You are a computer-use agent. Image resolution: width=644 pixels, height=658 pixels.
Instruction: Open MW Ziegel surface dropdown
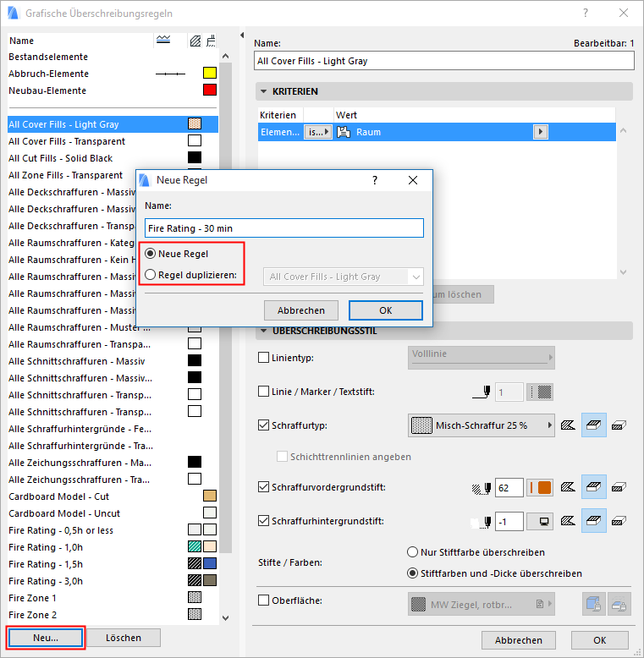pos(482,604)
